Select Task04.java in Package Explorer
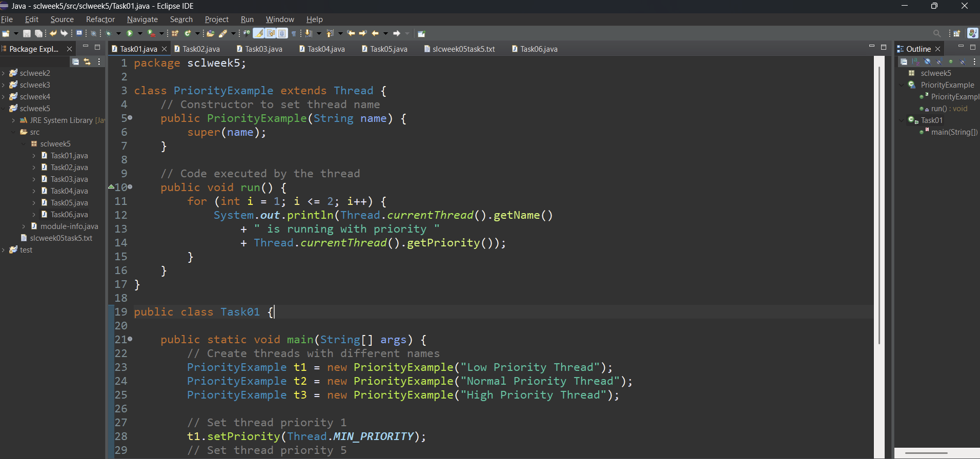 click(69, 191)
